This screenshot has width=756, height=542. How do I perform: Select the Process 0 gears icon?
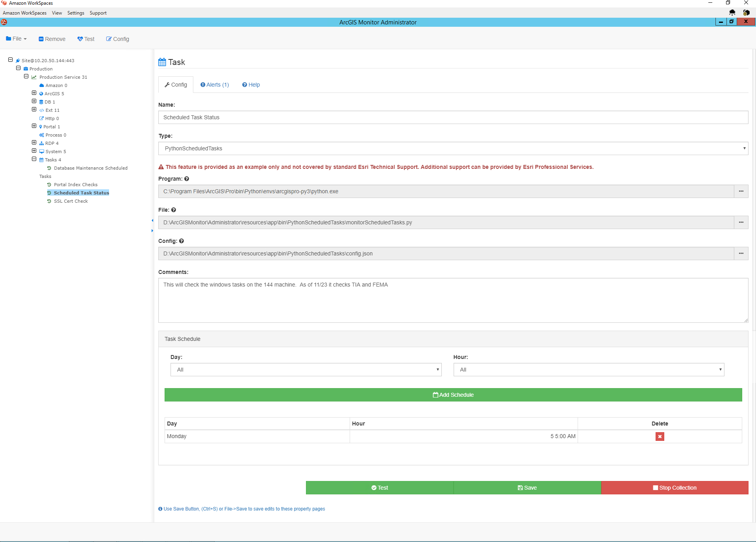[x=42, y=135]
